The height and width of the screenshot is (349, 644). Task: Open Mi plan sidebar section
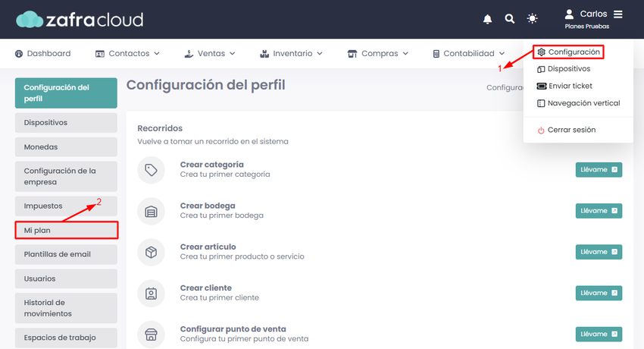pos(67,230)
